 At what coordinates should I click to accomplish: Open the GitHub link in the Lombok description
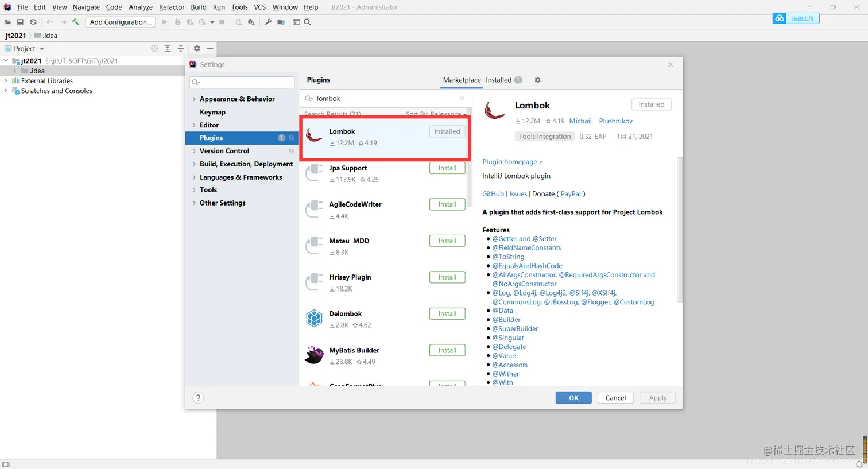tap(493, 194)
